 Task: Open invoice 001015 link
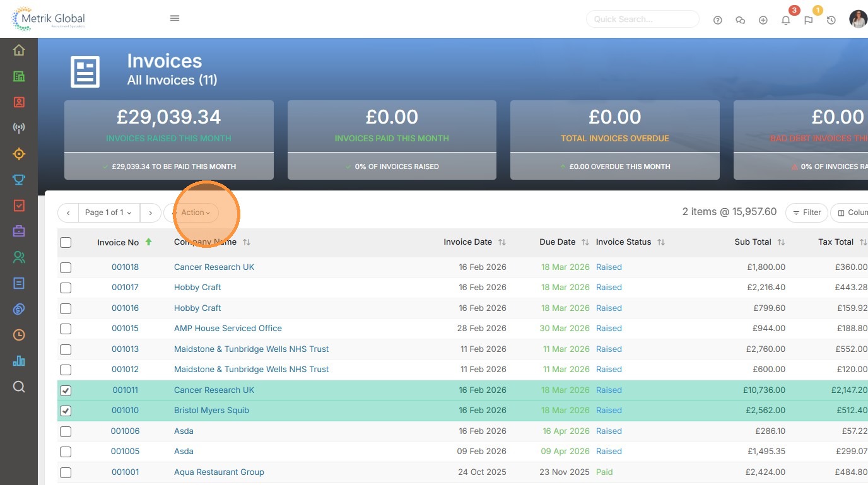click(125, 328)
